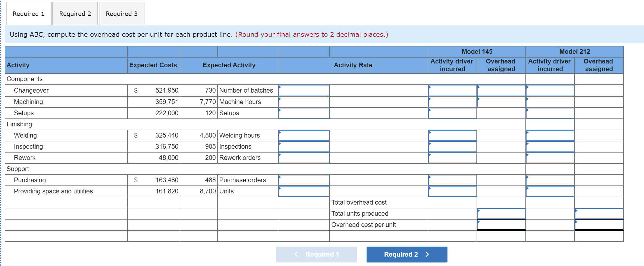Select Model 212 total units produced cell
This screenshot has height=266, width=644.
click(599, 213)
